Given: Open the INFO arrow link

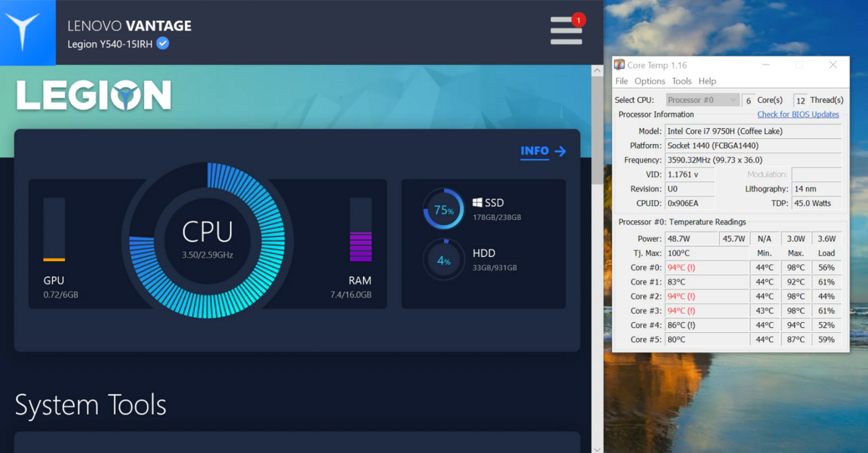Looking at the screenshot, I should click(x=543, y=151).
